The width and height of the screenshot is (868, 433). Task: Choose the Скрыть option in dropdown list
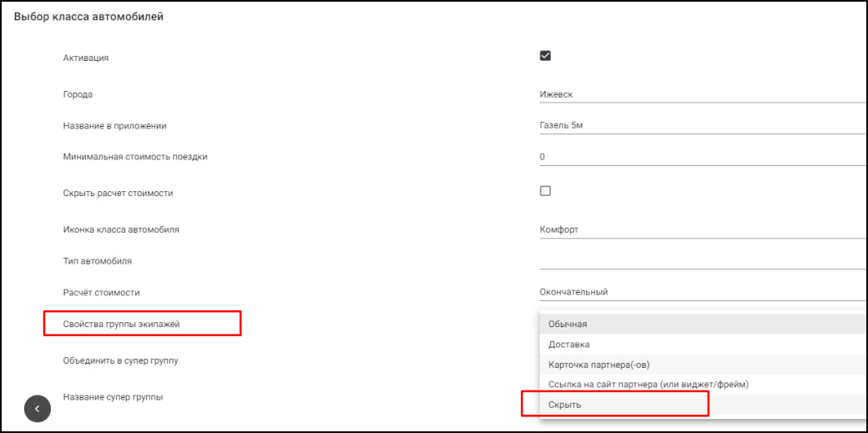pyautogui.click(x=564, y=405)
